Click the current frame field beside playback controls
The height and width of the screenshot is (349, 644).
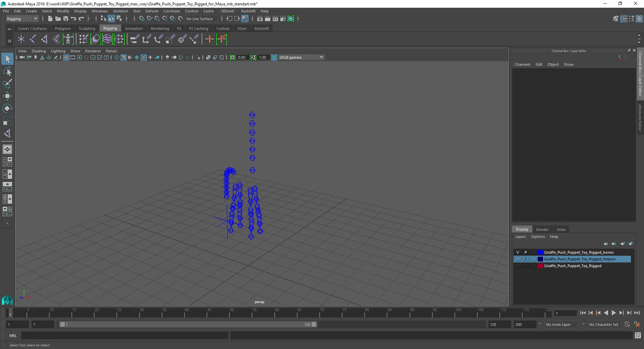566,313
